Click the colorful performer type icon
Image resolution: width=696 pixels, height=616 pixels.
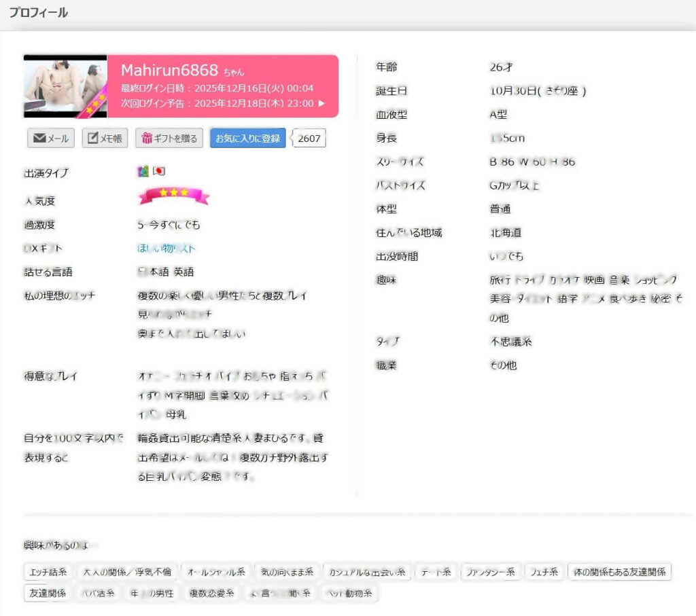pyautogui.click(x=143, y=172)
